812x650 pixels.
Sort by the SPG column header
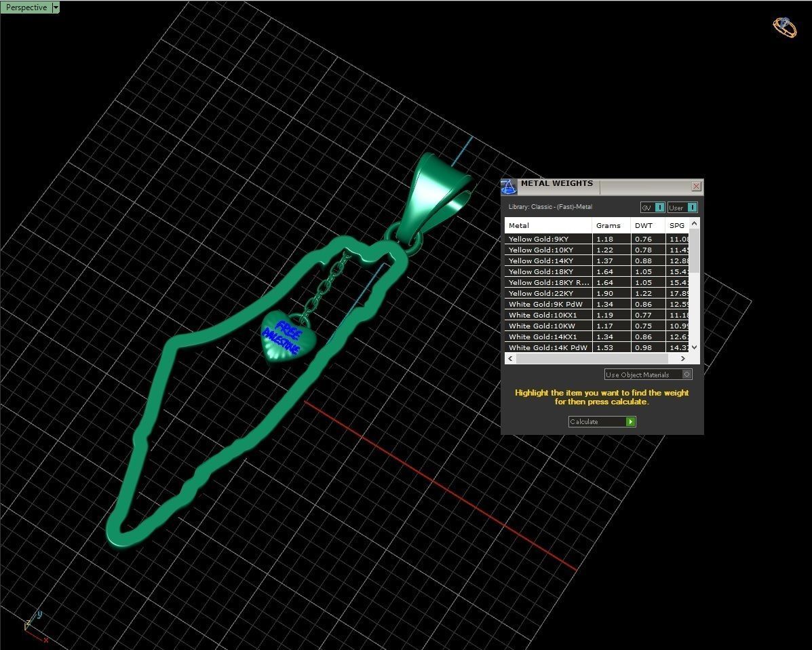678,225
